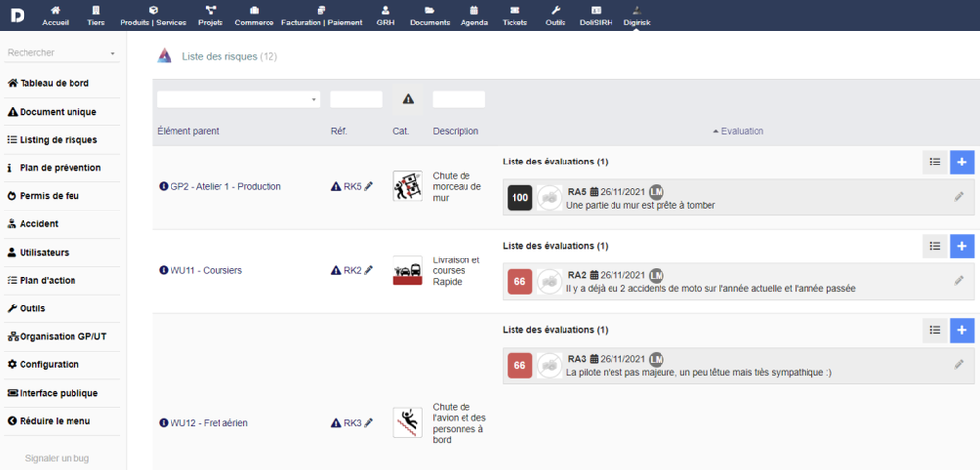Click photo placeholder of evaluation RA5
Viewport: 980px width, 470px height.
[x=550, y=198]
